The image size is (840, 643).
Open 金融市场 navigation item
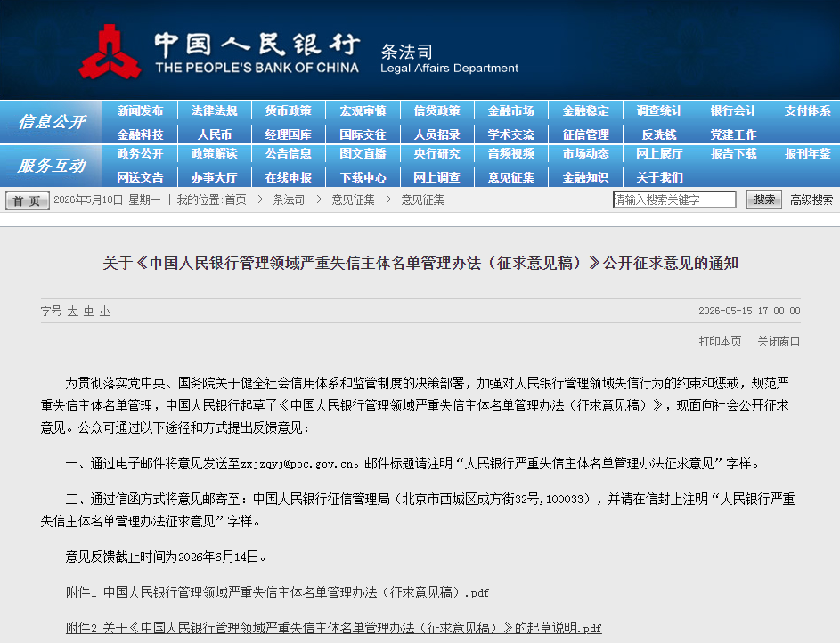click(x=511, y=110)
